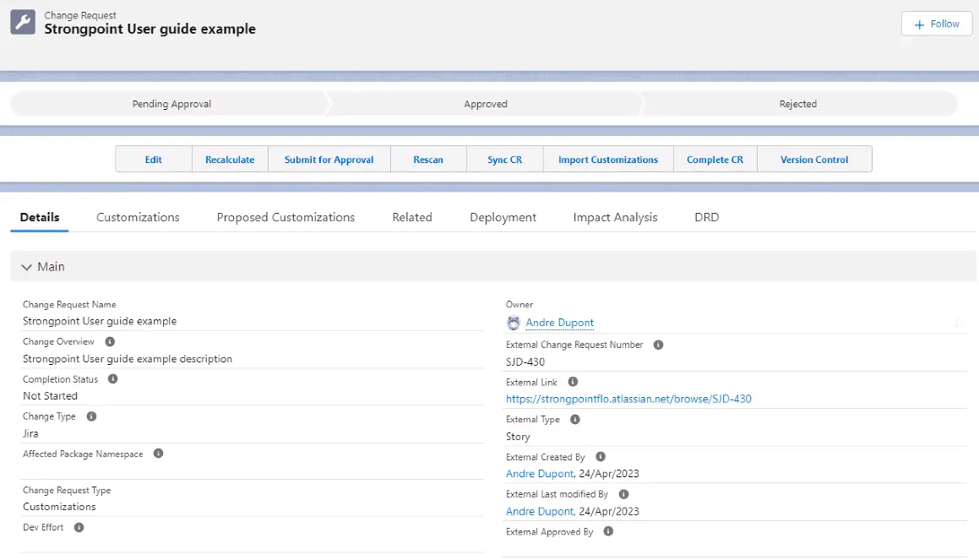Image resolution: width=979 pixels, height=560 pixels.
Task: Collapse the Main section chevron
Action: (26, 267)
